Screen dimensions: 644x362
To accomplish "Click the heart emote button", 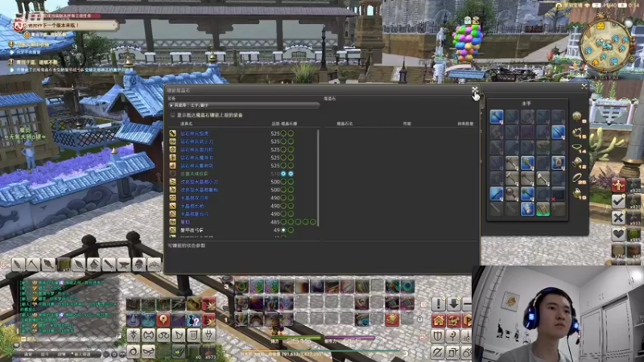I will (618, 233).
